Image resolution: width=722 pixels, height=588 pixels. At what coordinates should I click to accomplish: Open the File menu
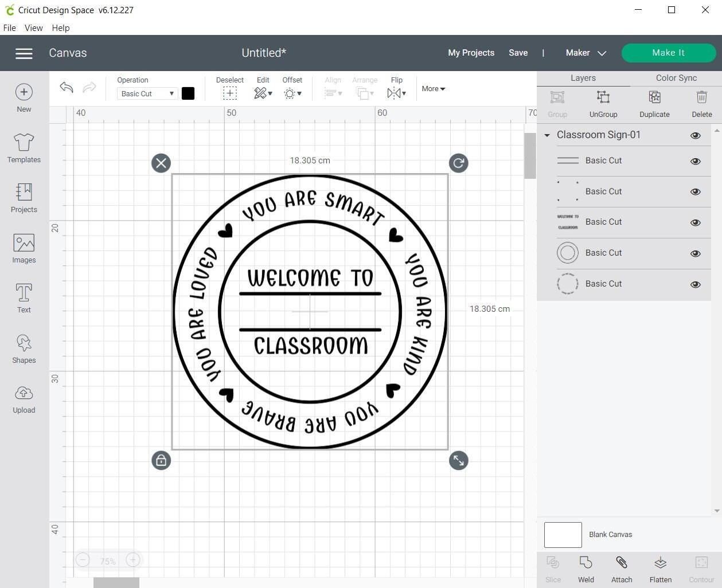point(9,28)
